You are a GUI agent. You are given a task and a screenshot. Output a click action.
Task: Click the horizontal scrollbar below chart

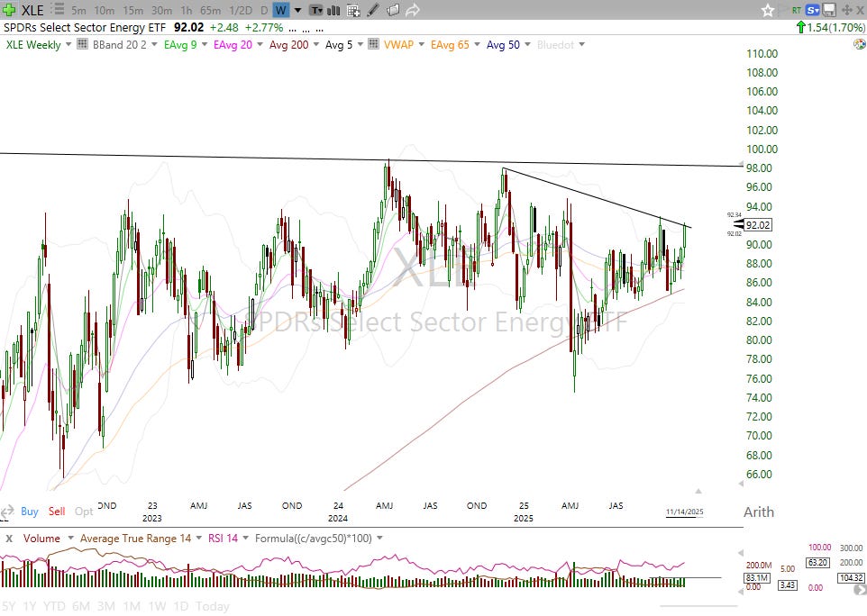pos(698,606)
